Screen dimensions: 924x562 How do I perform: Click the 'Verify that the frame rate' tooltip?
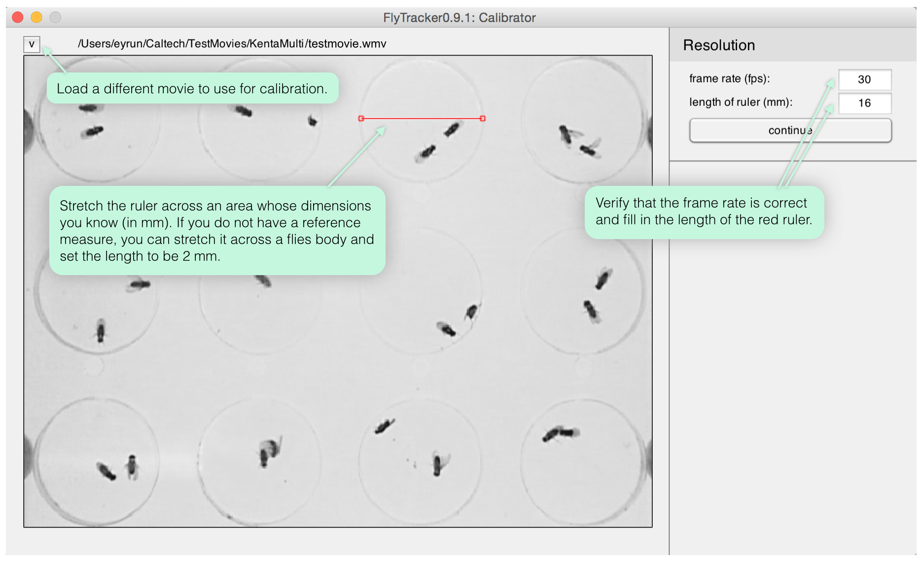704,211
